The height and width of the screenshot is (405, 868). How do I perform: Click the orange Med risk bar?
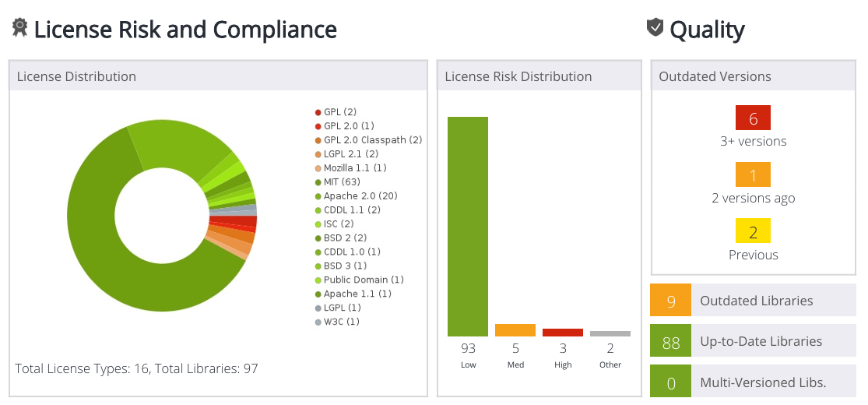pyautogui.click(x=515, y=330)
